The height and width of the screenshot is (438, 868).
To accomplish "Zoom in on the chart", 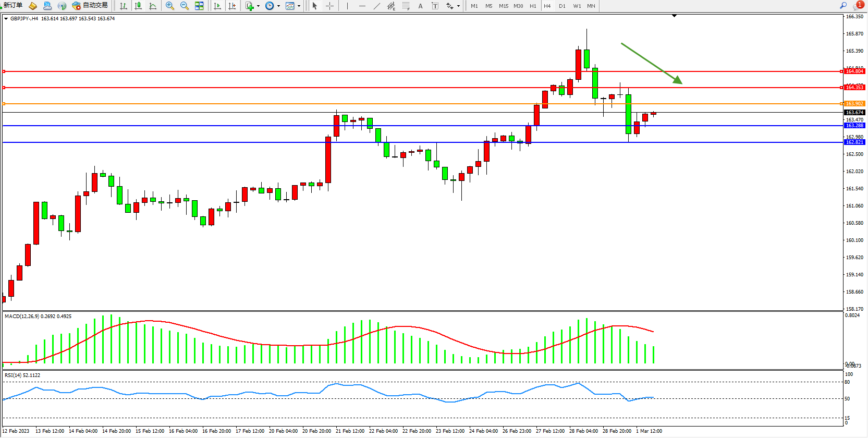I will [x=170, y=6].
